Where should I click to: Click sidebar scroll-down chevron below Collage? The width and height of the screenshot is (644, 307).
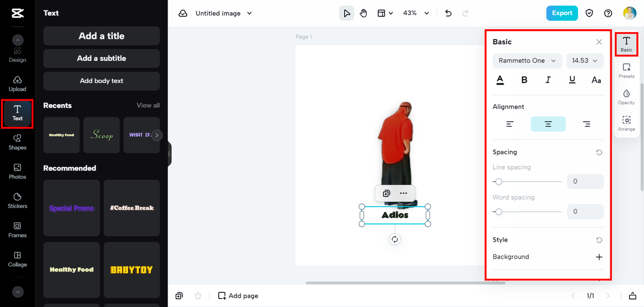(18, 291)
